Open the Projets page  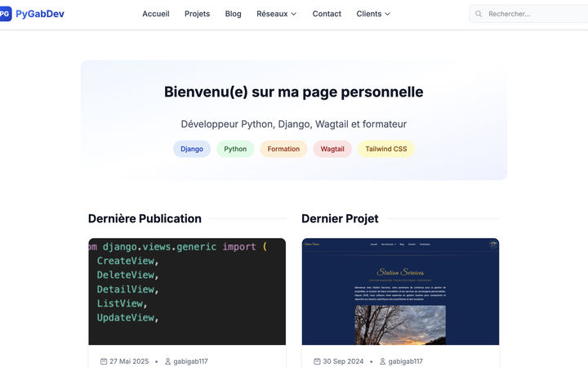coord(198,14)
